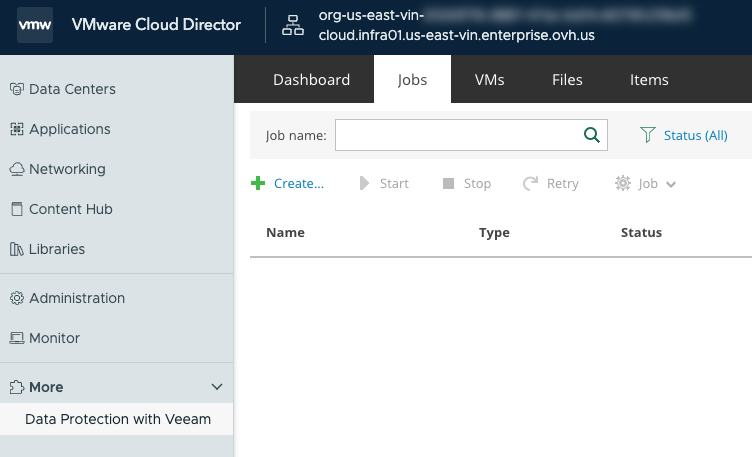Click the Start play triangle icon
This screenshot has height=457, width=752.
[x=364, y=183]
